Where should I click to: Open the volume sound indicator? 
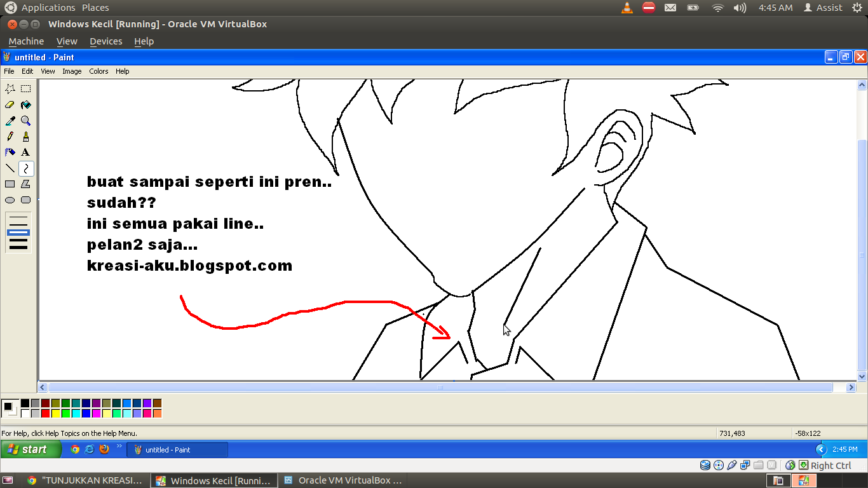coord(740,8)
